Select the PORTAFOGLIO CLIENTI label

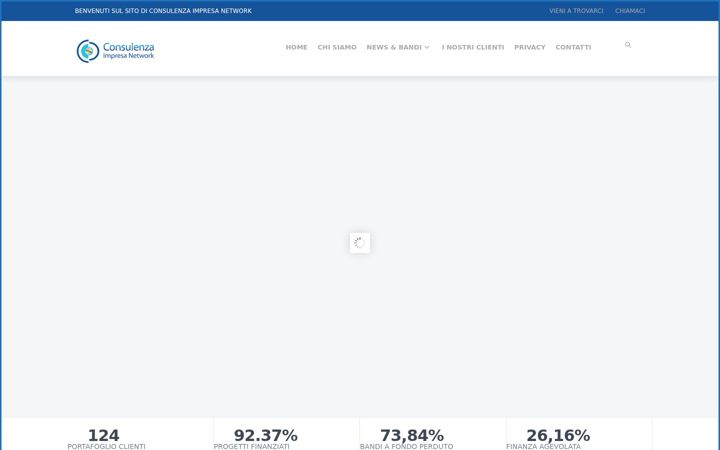point(106,446)
